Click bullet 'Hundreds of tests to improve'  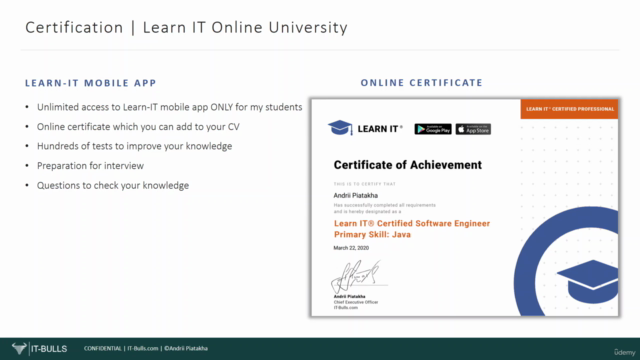point(134,146)
